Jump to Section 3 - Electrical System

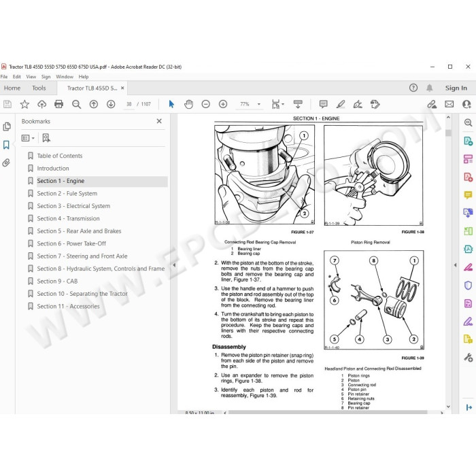73,206
